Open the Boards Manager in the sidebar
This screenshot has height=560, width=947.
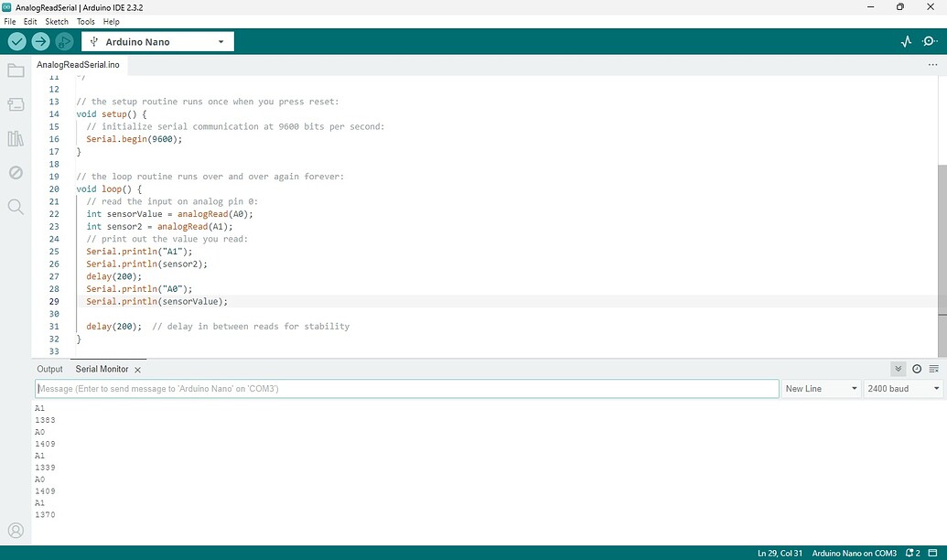pyautogui.click(x=15, y=103)
